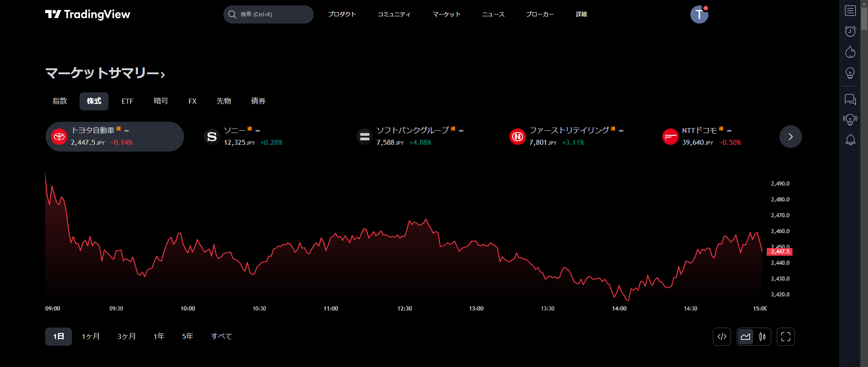The width and height of the screenshot is (868, 367).
Task: Open the watchlist panel icon in sidebar
Action: [x=850, y=11]
